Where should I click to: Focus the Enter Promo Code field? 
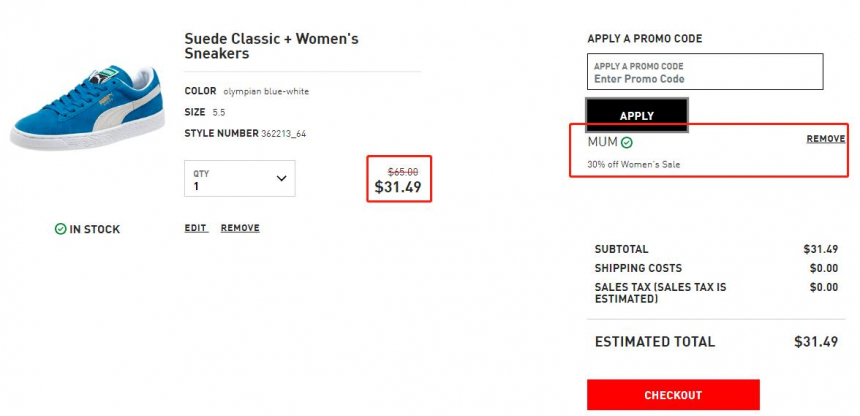pos(705,71)
